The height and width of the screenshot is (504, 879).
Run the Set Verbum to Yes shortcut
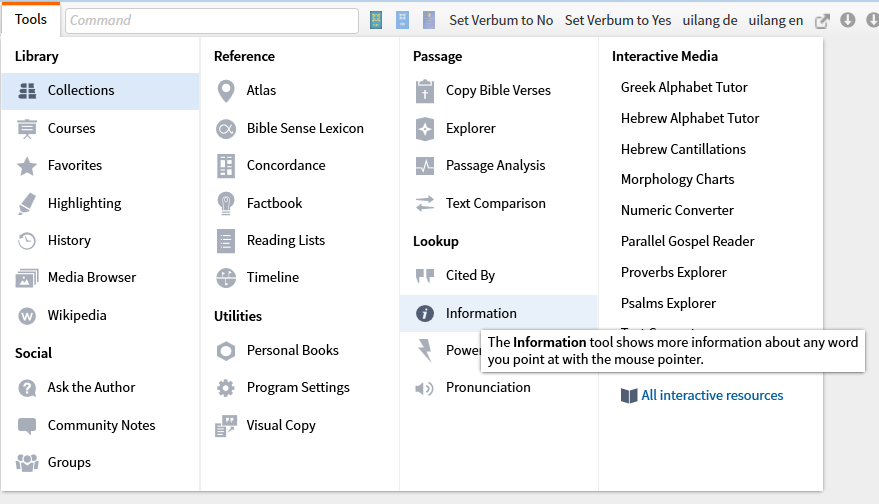pos(618,21)
